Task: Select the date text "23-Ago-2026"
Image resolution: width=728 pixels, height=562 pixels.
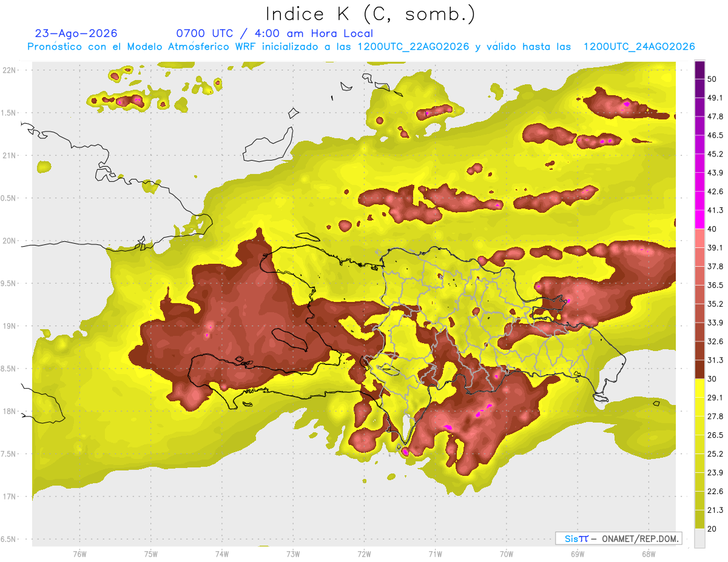Action: coord(76,33)
